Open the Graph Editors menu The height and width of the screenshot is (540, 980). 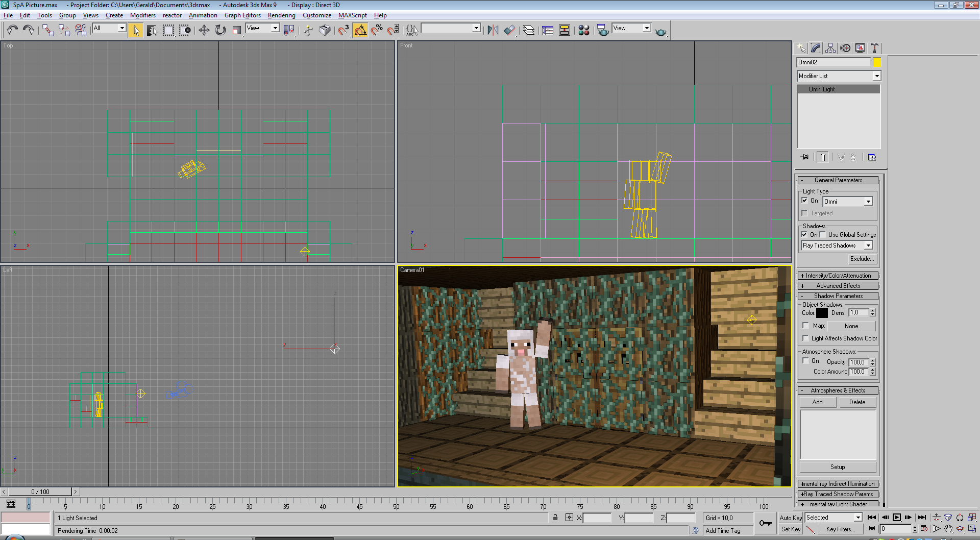pos(242,15)
